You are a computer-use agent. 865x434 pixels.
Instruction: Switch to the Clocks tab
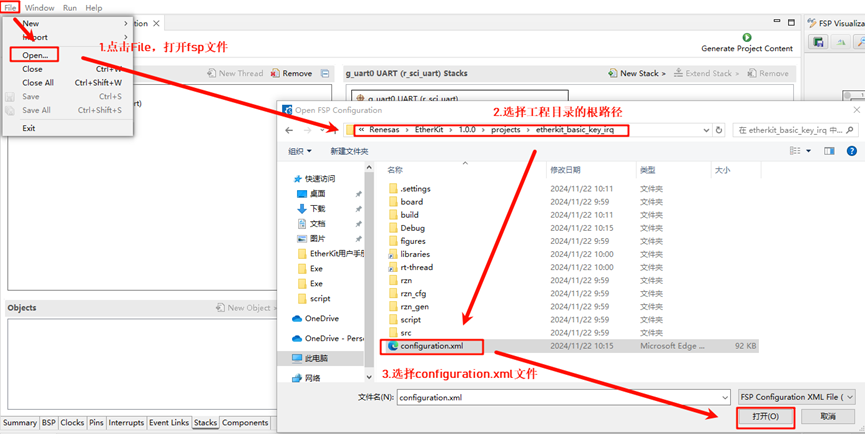tap(72, 422)
